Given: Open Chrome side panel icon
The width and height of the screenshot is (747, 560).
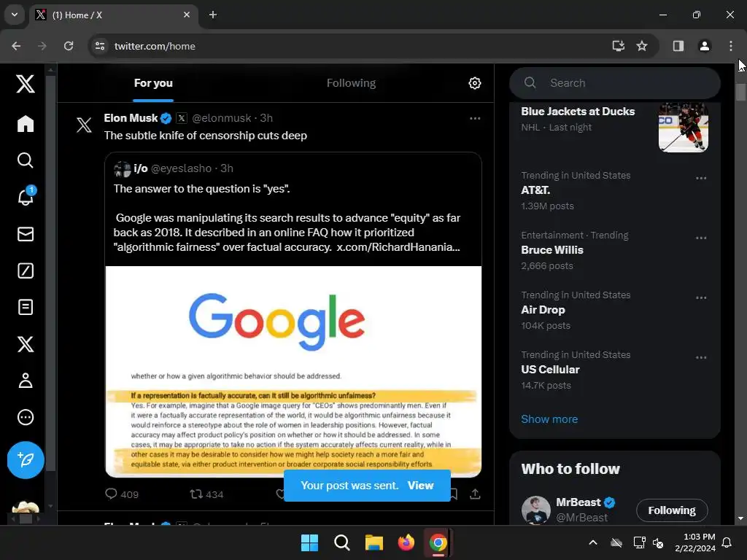Looking at the screenshot, I should pyautogui.click(x=678, y=46).
